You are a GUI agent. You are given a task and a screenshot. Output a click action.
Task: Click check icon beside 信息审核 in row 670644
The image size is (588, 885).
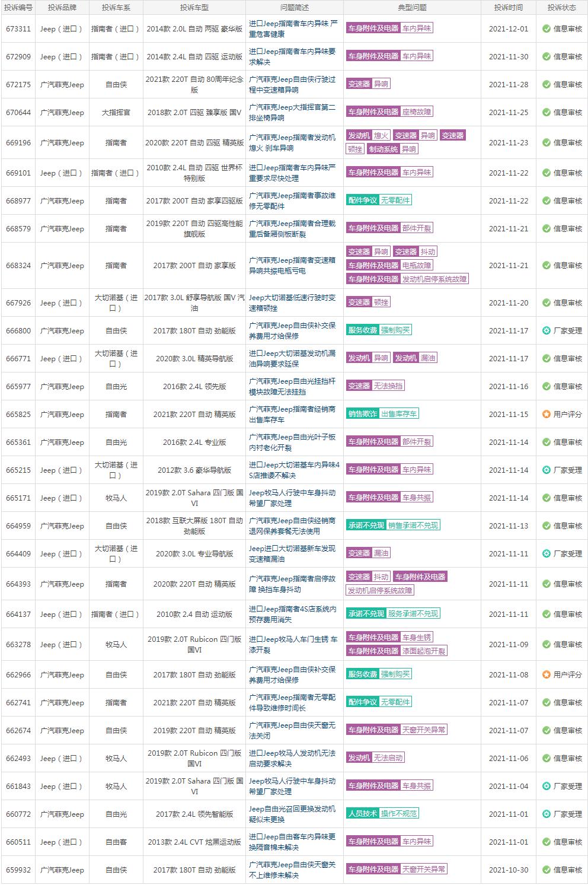click(x=547, y=112)
